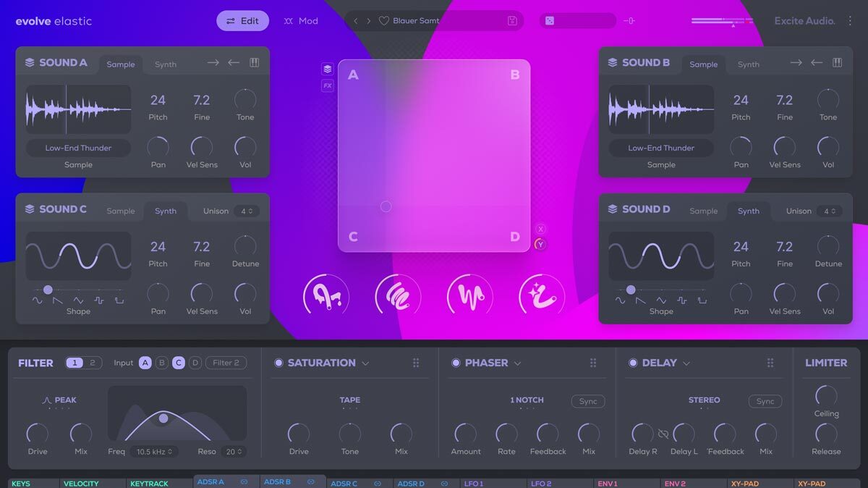Click the Sound C Shape slider handle
This screenshot has width=868, height=488.
coord(48,290)
